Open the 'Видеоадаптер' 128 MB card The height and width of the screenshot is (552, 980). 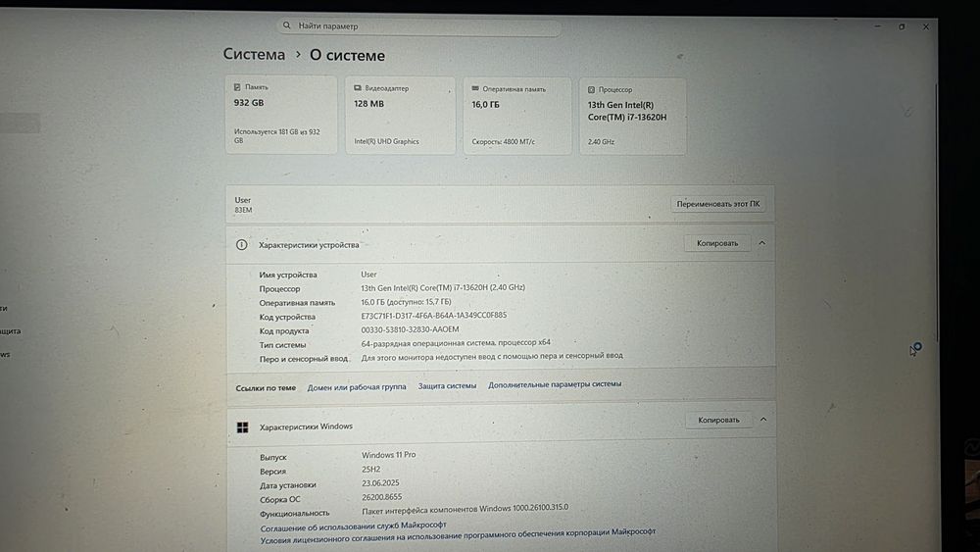(401, 116)
